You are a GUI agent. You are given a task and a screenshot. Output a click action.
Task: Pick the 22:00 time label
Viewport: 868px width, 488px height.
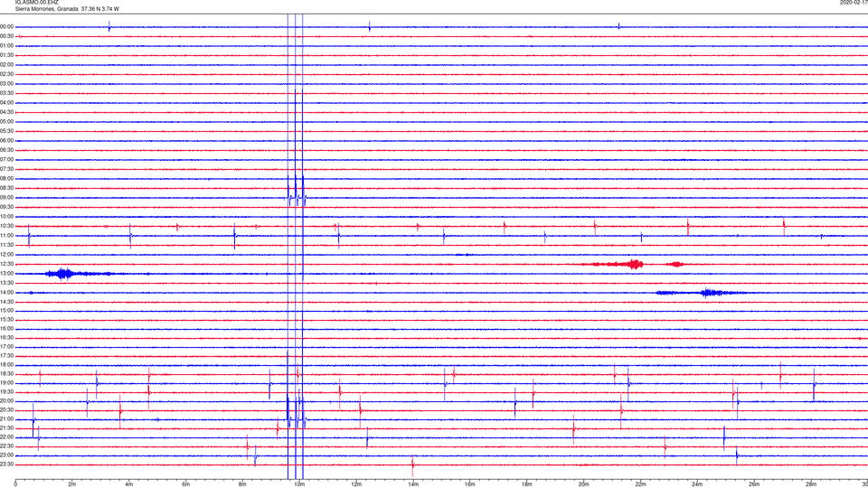pyautogui.click(x=6, y=437)
